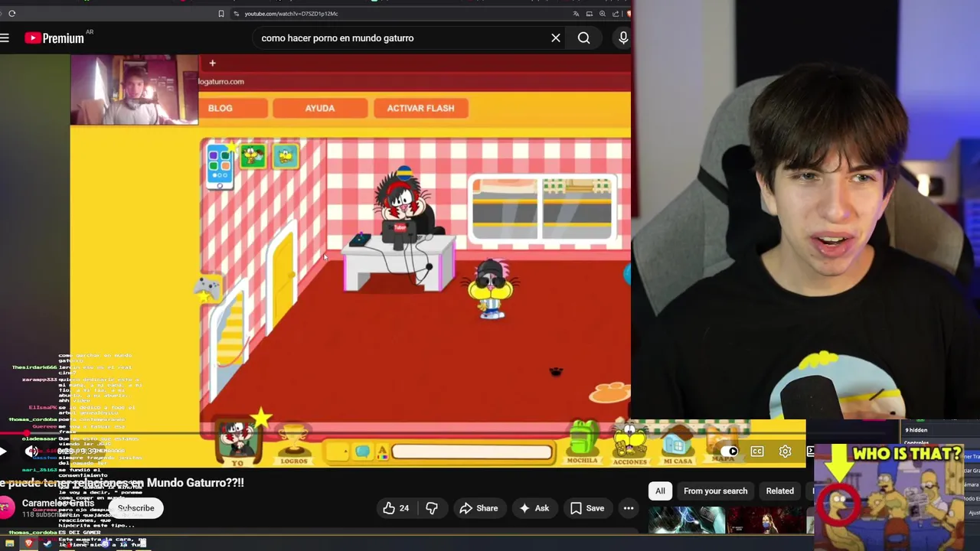Open the second recommended video thumbnail
The image size is (980, 551).
coord(767,520)
